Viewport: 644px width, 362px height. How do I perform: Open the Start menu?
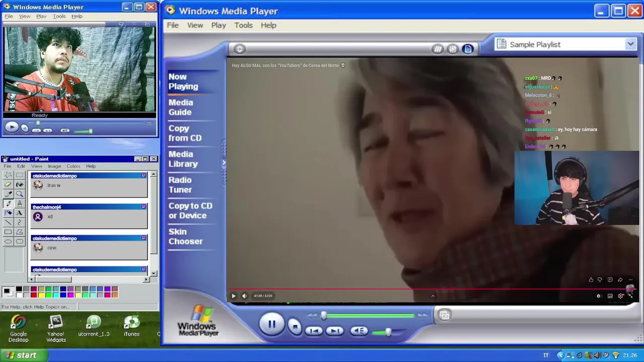(24, 355)
